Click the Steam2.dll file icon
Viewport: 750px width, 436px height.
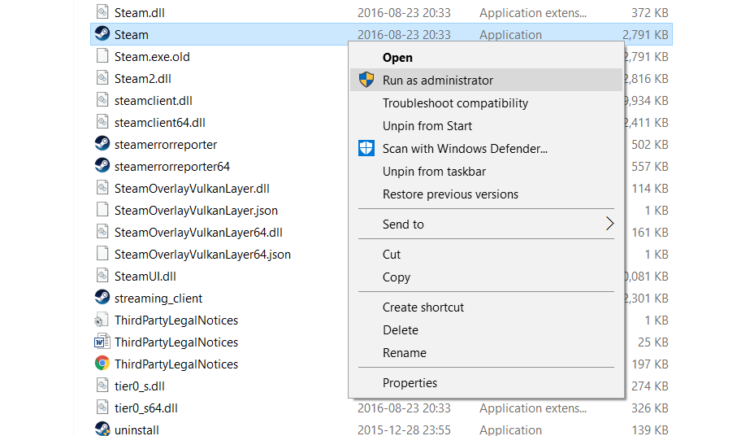(102, 78)
